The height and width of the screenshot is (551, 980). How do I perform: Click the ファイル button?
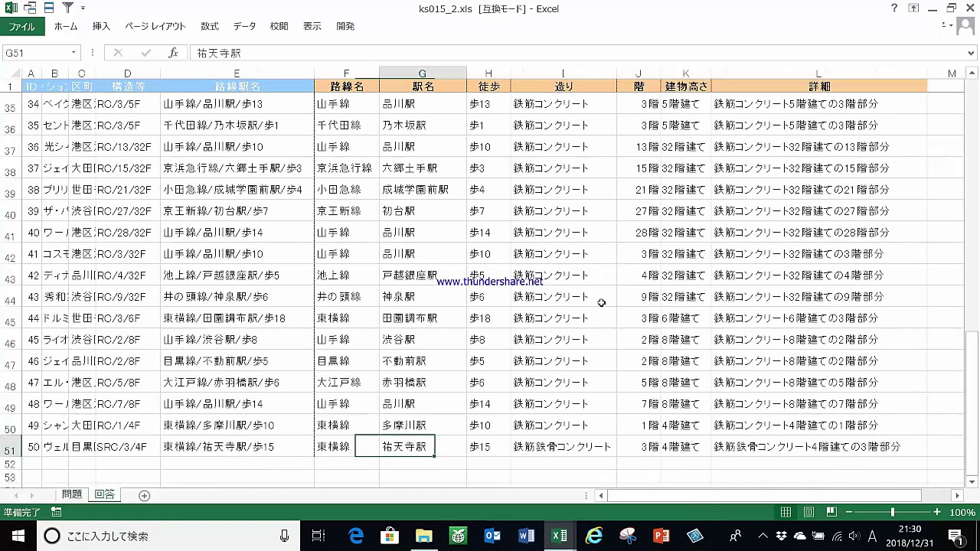pos(22,26)
